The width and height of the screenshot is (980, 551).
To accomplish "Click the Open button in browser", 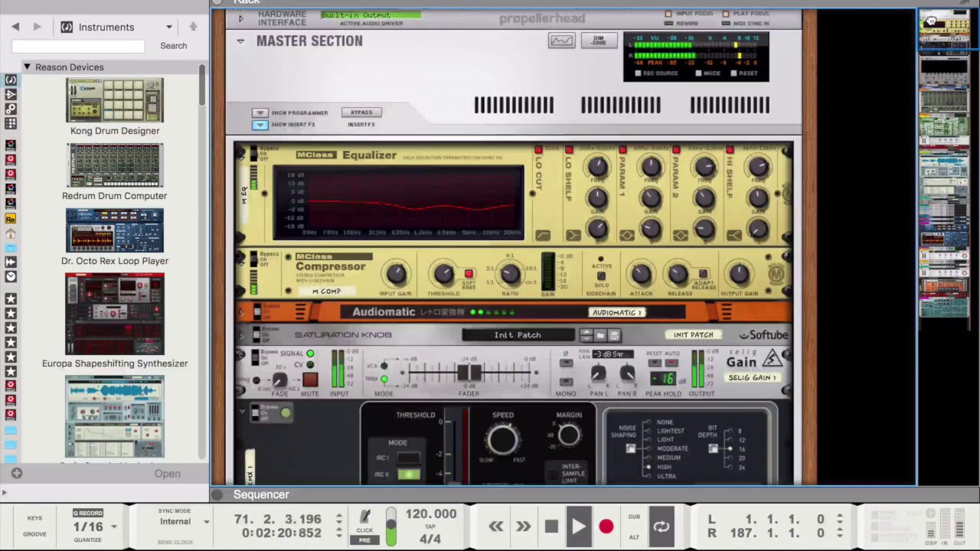I will (x=167, y=474).
